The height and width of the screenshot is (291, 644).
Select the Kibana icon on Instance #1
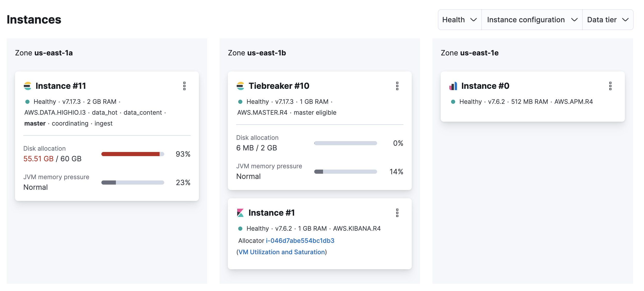pos(241,213)
